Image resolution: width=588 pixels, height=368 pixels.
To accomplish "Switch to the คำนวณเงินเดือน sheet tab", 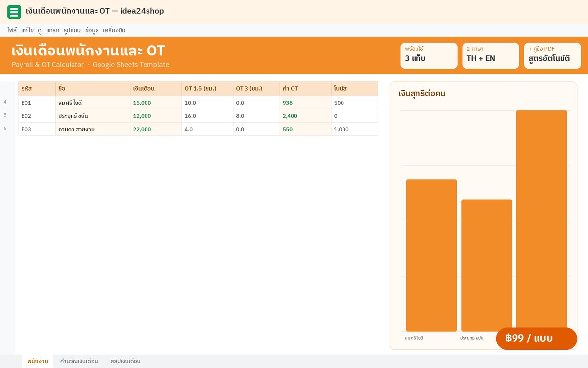I will pos(79,361).
